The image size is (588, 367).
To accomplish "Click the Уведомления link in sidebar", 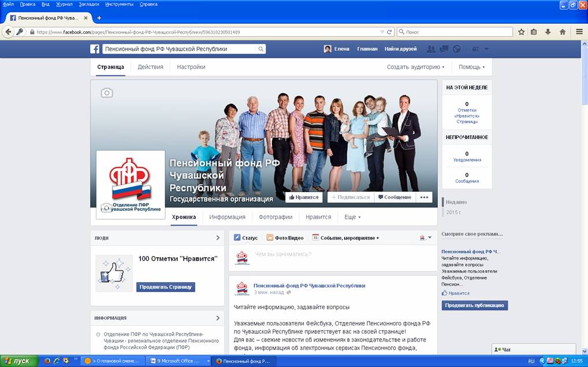I will pyautogui.click(x=467, y=160).
